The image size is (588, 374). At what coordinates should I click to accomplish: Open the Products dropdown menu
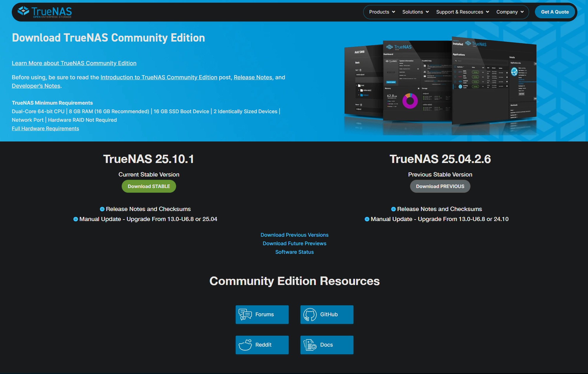tap(382, 12)
